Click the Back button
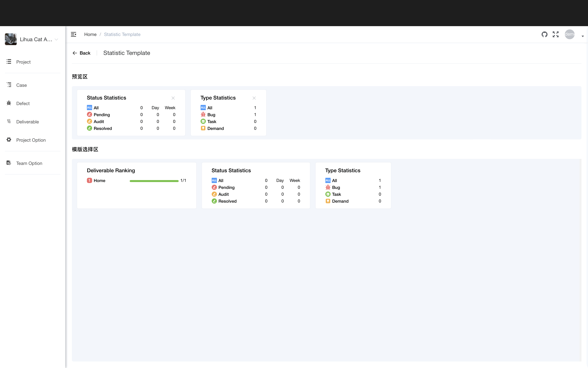Image resolution: width=588 pixels, height=368 pixels. [x=82, y=53]
